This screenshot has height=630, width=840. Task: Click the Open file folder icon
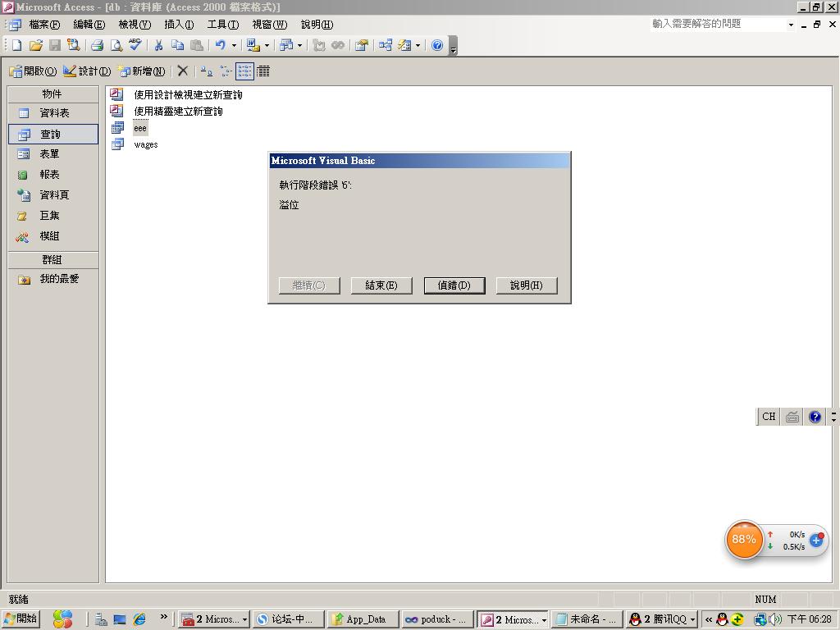(36, 46)
